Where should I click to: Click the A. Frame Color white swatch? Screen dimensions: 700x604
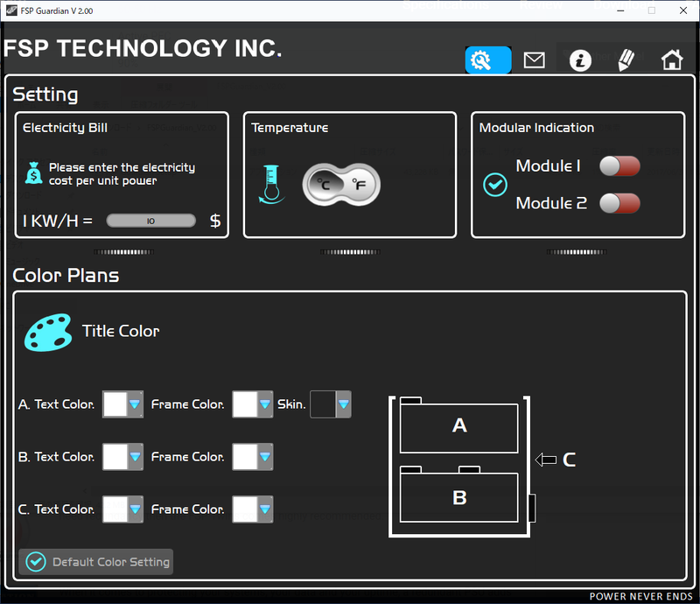click(245, 404)
